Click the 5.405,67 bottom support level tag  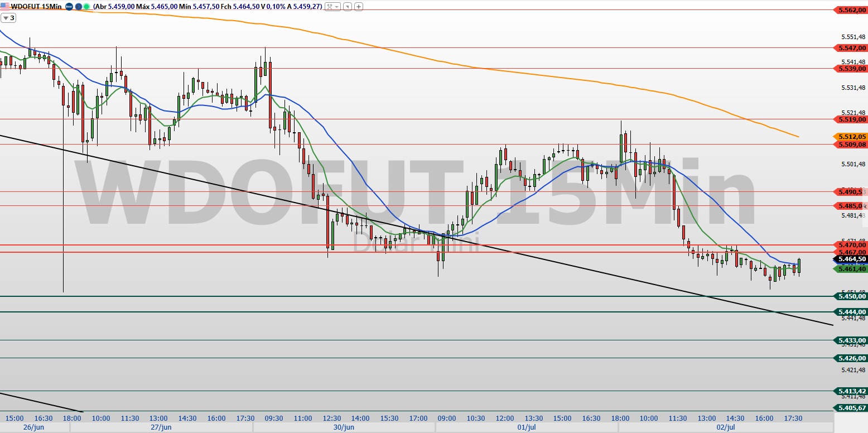[850, 408]
